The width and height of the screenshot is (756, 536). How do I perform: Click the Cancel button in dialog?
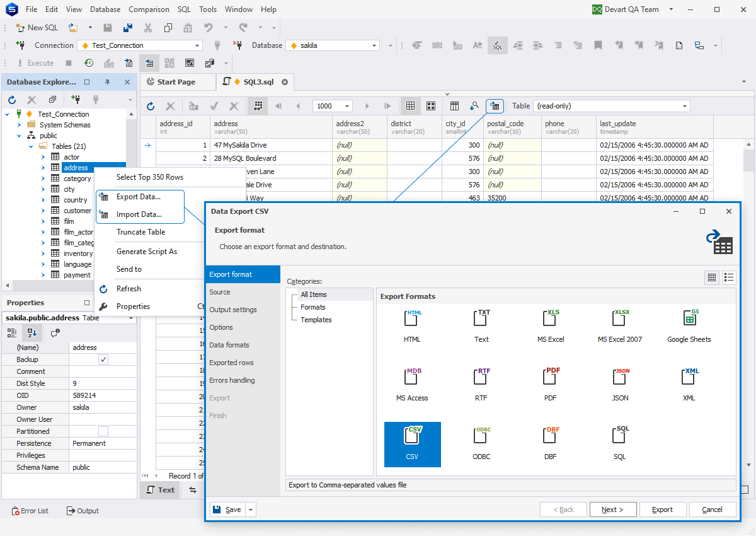tap(712, 510)
